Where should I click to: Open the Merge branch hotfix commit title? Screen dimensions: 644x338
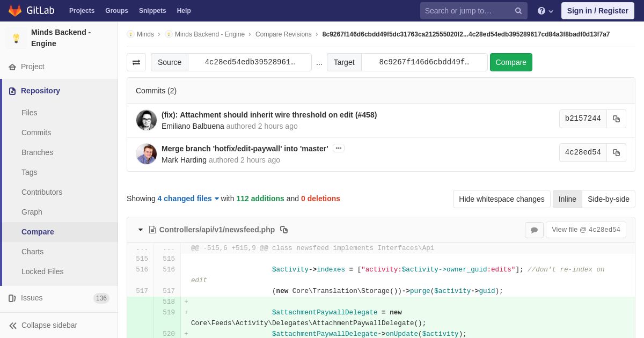(245, 149)
